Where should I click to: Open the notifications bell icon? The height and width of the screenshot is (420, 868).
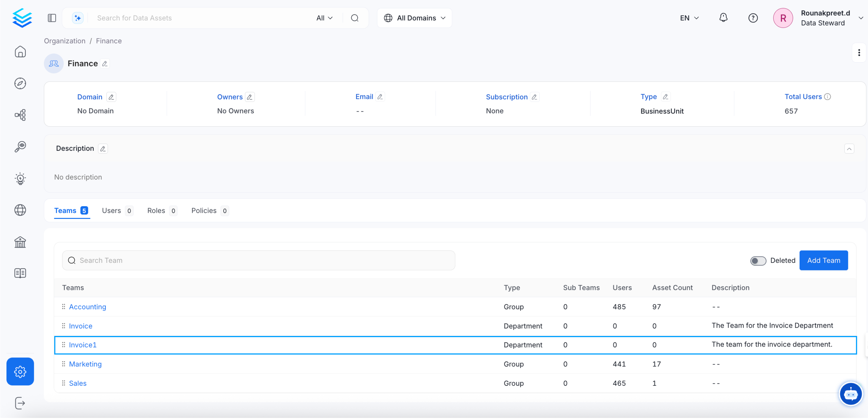click(723, 18)
